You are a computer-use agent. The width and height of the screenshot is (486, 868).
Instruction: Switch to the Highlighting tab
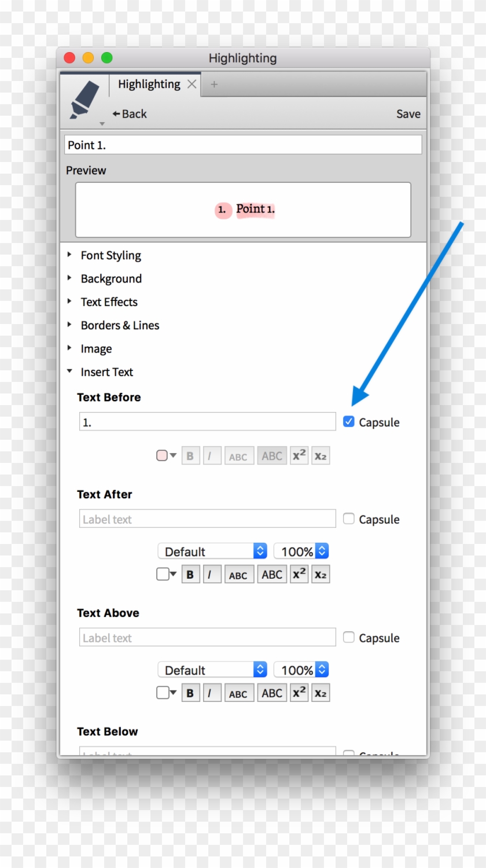point(149,84)
